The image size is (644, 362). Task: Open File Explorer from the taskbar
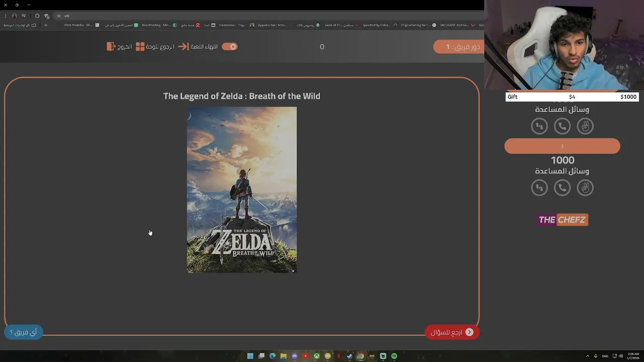coord(283,356)
